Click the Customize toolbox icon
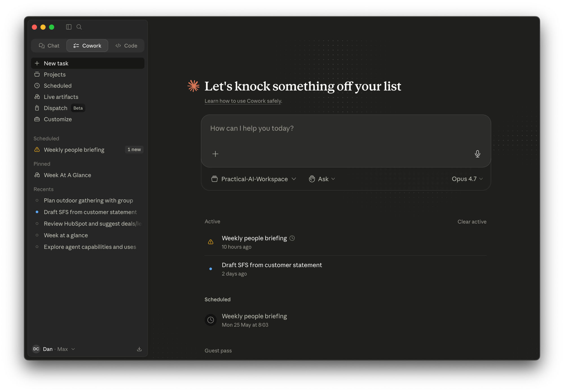564x392 pixels. [x=37, y=119]
